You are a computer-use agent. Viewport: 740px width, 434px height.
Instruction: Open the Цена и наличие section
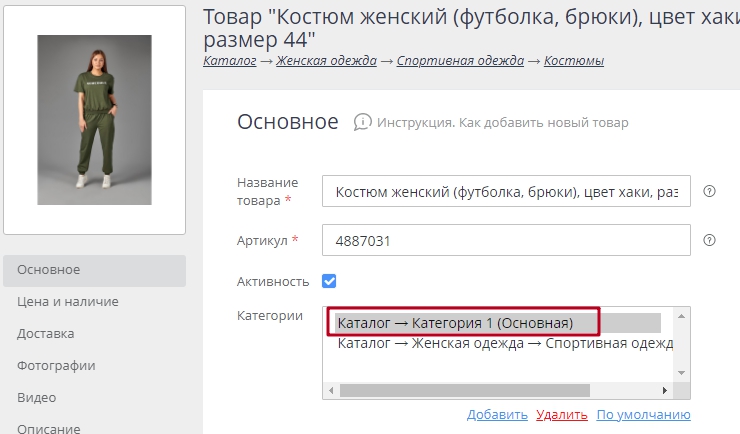68,302
